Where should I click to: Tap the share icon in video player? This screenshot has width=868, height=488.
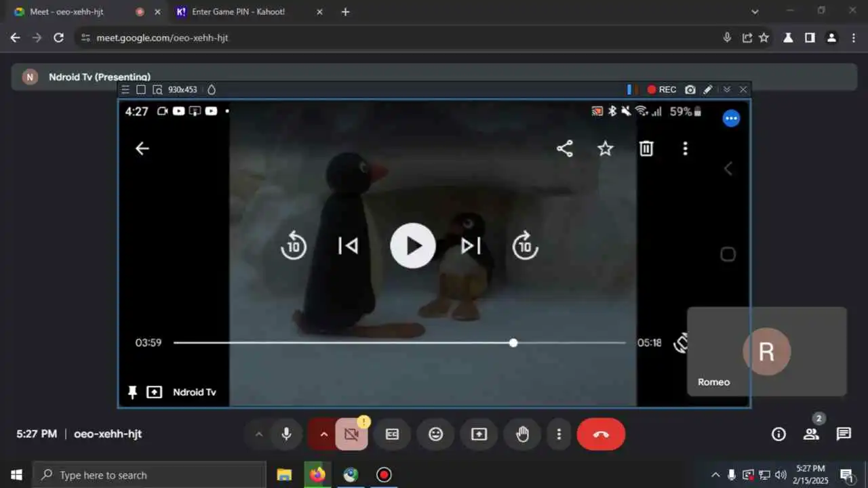564,148
